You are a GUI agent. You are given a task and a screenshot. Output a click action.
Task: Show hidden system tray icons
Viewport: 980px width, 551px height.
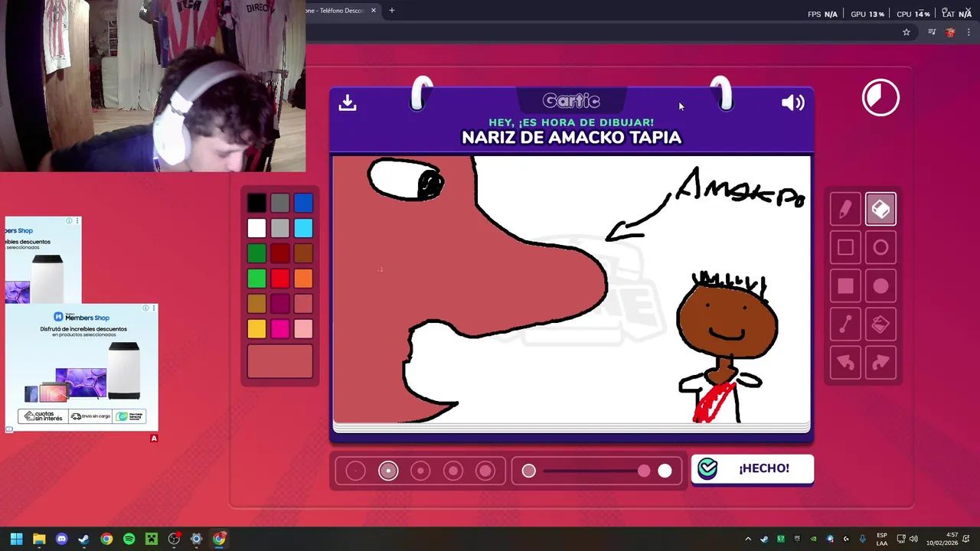click(x=748, y=539)
